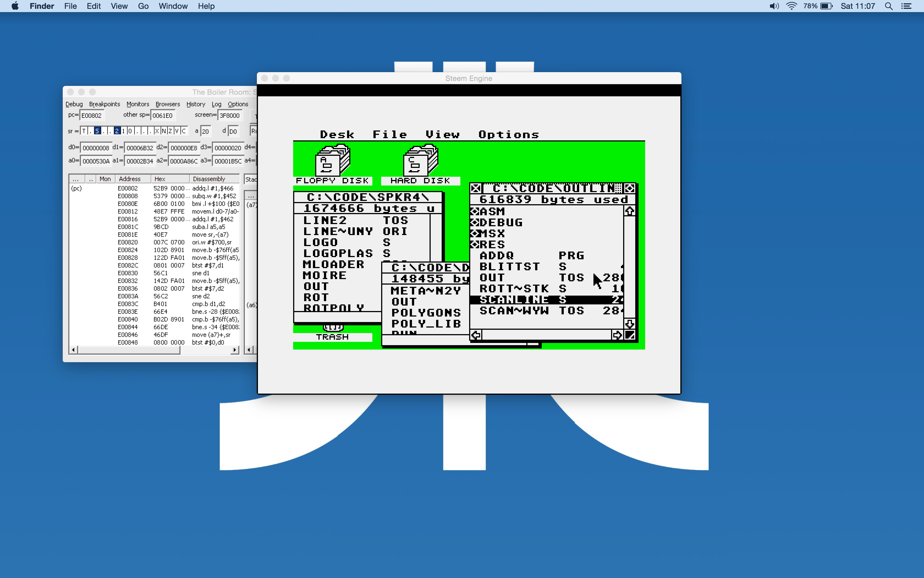The image size is (924, 578).
Task: Click the left arrow in OUTLIN horizontal scrollbar
Action: (x=476, y=335)
